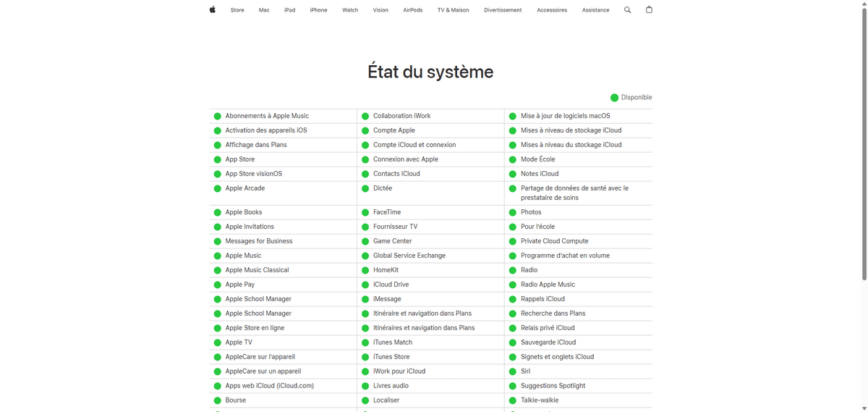Screen dimensions: 868x412
Task: Click the green status dot beside Apple Arcade
Action: pos(217,189)
